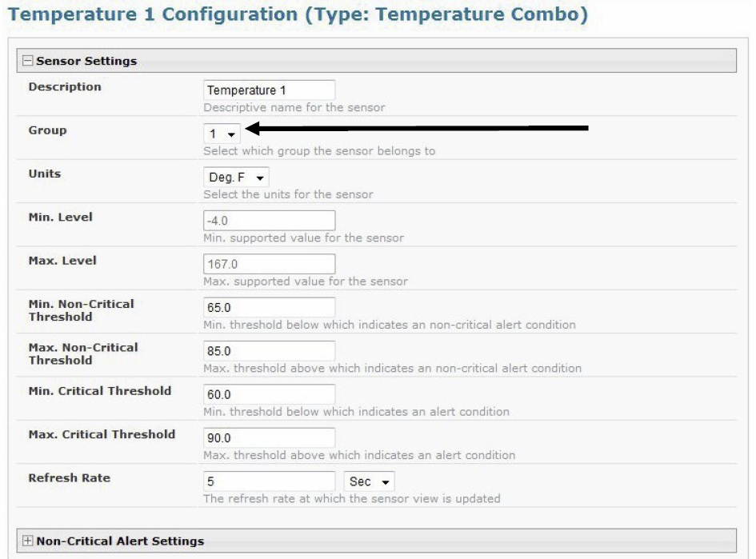Click the Description text field
This screenshot has width=756, height=559.
(x=269, y=90)
